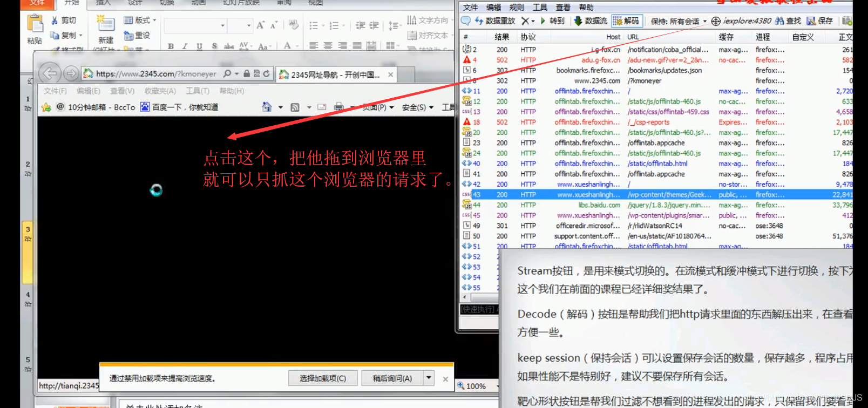Toggle Align Right paragraph alignment
Screen dimensions: 868x408
tap(342, 46)
